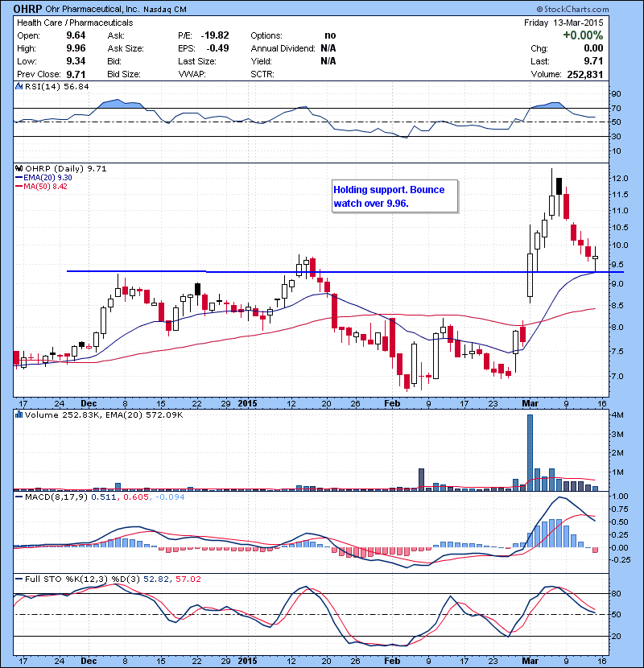
Task: Click the N/A next to Annual Dividend
Action: point(328,48)
